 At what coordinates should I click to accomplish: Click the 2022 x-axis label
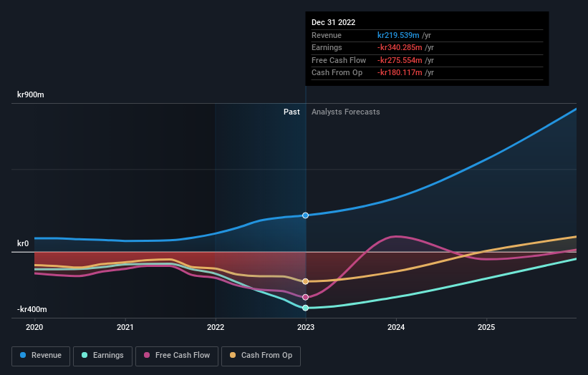[x=216, y=327]
